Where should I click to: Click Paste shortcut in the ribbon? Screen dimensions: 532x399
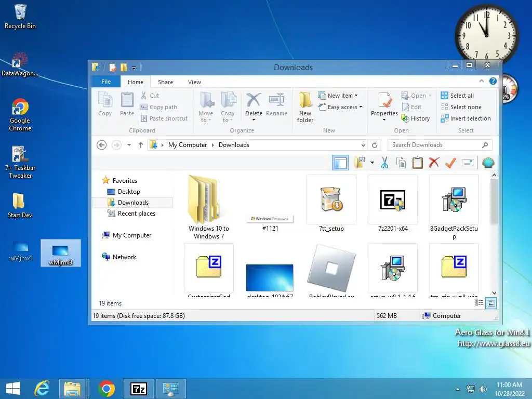pyautogui.click(x=164, y=118)
